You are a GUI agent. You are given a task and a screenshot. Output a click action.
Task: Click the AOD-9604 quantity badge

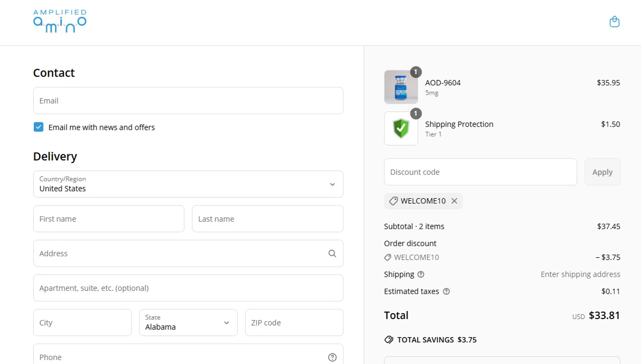pos(416,72)
